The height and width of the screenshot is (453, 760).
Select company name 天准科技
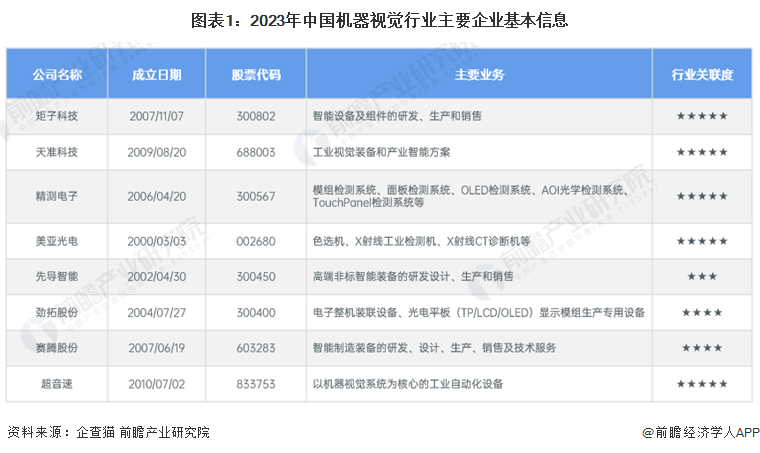(57, 152)
